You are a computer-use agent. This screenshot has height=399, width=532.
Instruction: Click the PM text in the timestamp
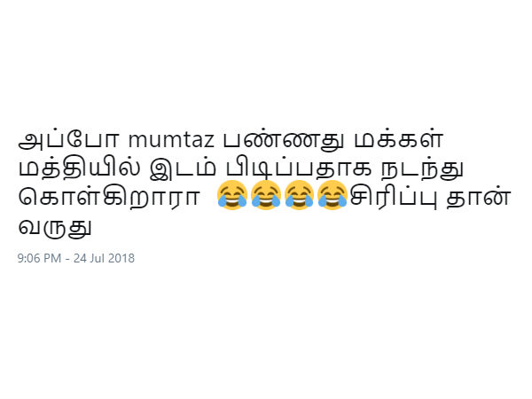[52, 258]
